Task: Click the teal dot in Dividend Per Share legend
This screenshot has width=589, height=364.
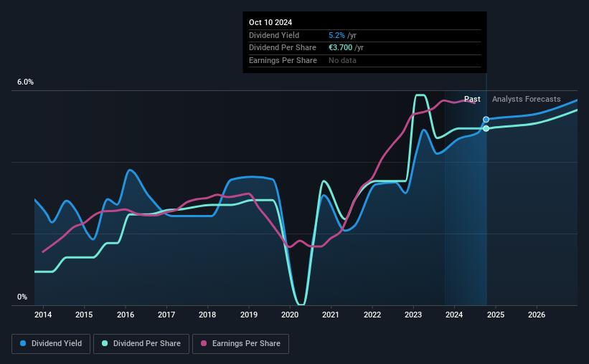Action: tap(105, 343)
